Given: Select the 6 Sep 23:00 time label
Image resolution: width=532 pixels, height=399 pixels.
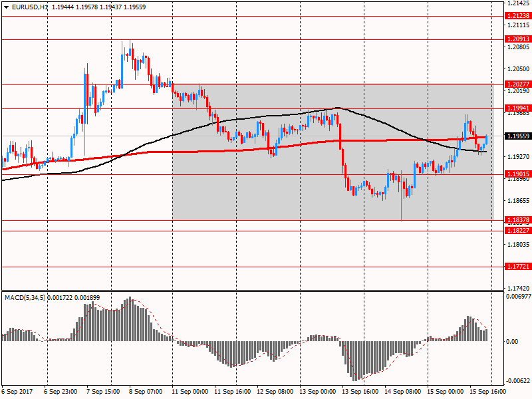Looking at the screenshot, I should tap(61, 392).
